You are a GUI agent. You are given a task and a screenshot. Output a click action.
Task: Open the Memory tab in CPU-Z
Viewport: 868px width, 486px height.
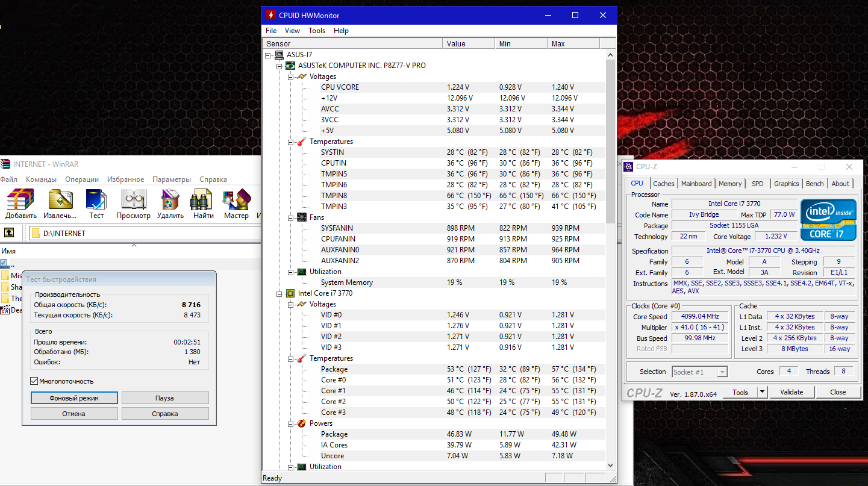[x=730, y=184]
